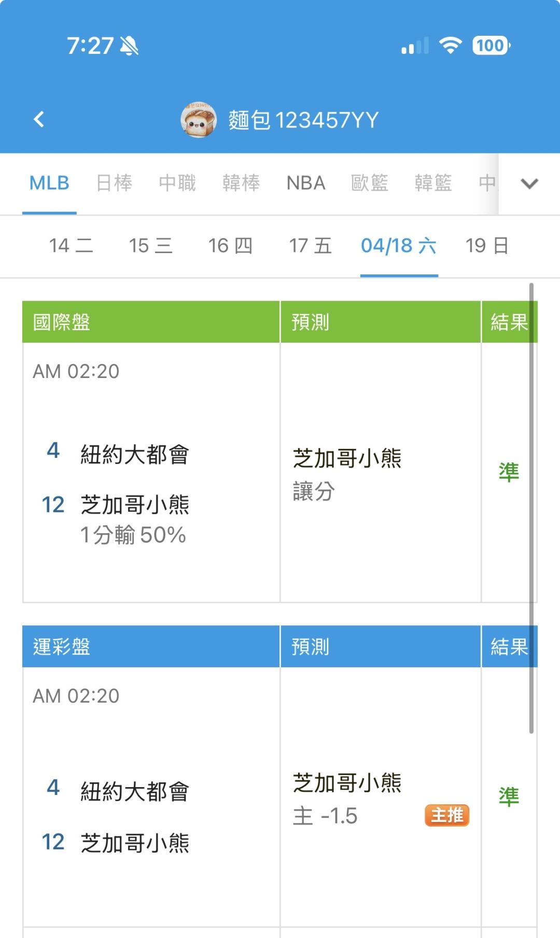Tap the username 麵包123457YY title
Viewport: 560px width, 938px height.
[x=303, y=120]
